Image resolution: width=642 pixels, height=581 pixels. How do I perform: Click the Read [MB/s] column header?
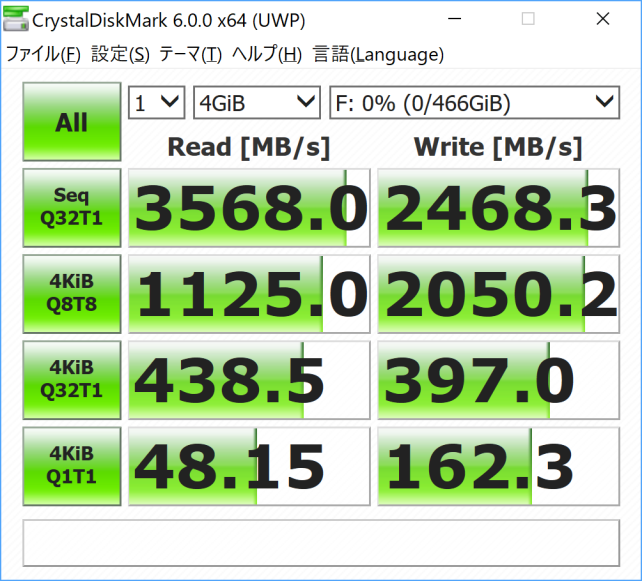click(x=249, y=147)
